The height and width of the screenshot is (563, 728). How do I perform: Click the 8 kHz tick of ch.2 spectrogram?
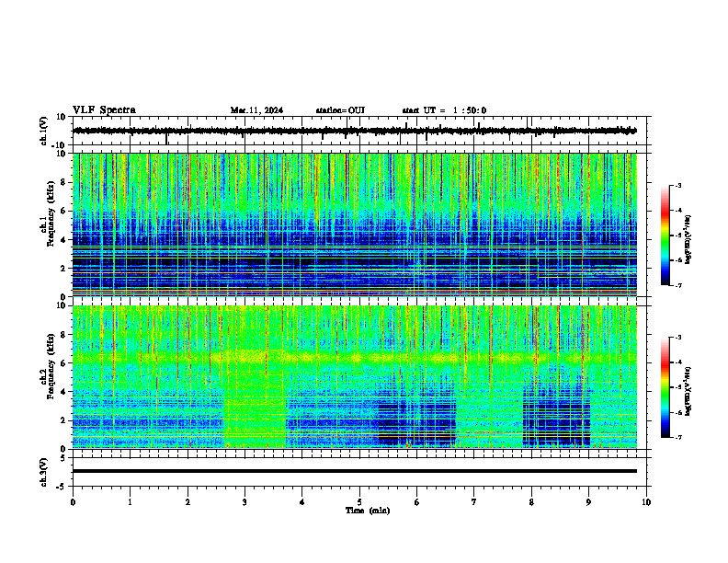click(x=65, y=335)
